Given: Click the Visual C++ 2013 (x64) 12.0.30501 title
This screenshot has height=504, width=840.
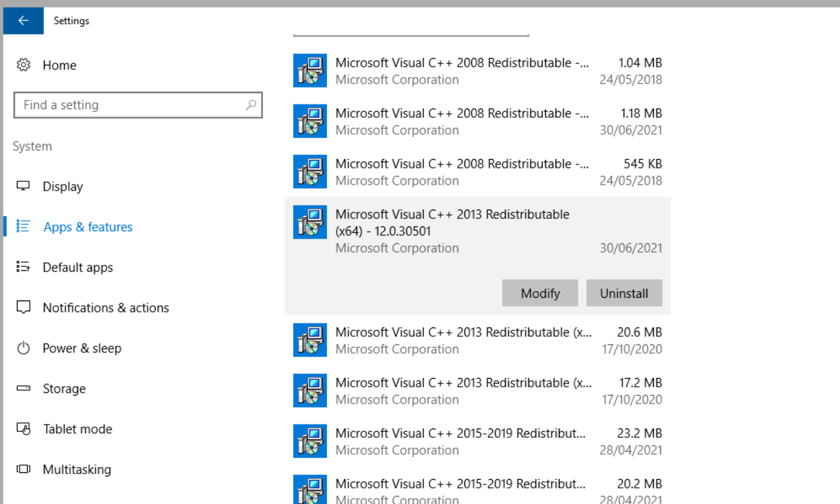Looking at the screenshot, I should pyautogui.click(x=452, y=222).
